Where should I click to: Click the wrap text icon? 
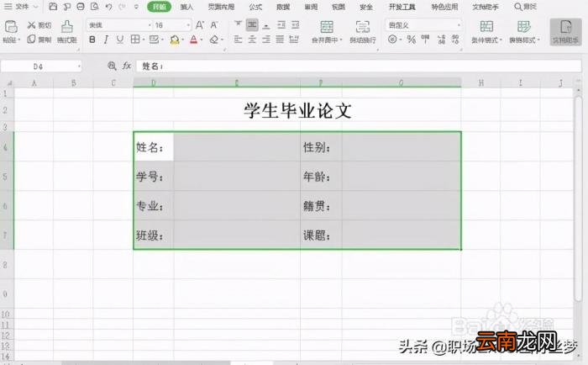[363, 27]
